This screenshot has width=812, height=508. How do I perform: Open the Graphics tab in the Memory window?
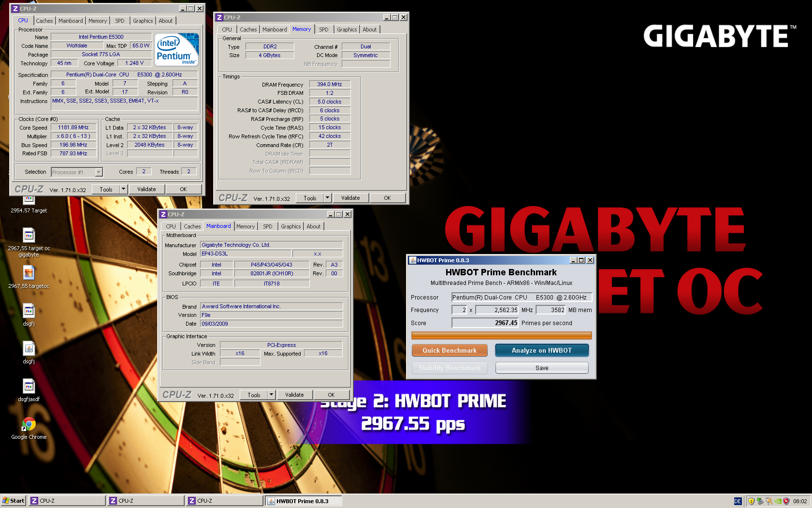tap(347, 30)
